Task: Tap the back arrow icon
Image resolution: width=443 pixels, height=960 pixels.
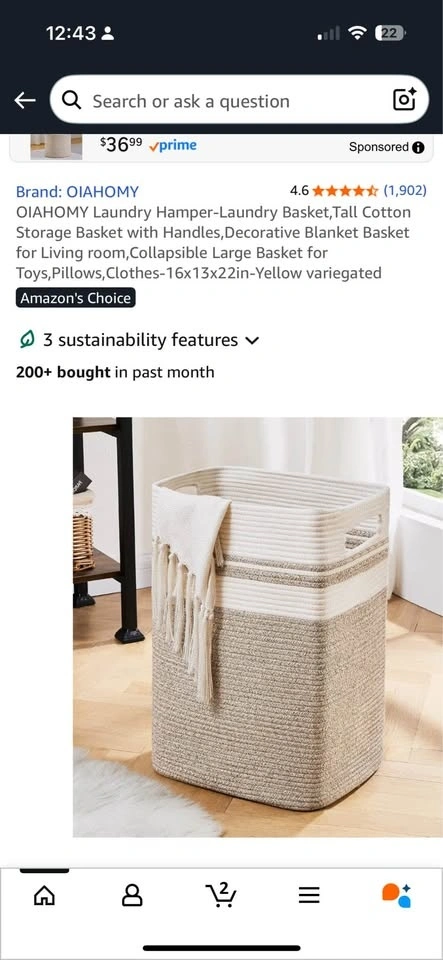Action: coord(25,100)
